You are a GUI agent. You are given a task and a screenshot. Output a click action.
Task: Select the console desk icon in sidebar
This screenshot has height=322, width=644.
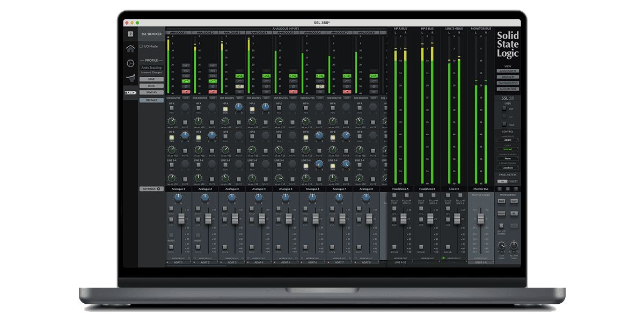(130, 78)
